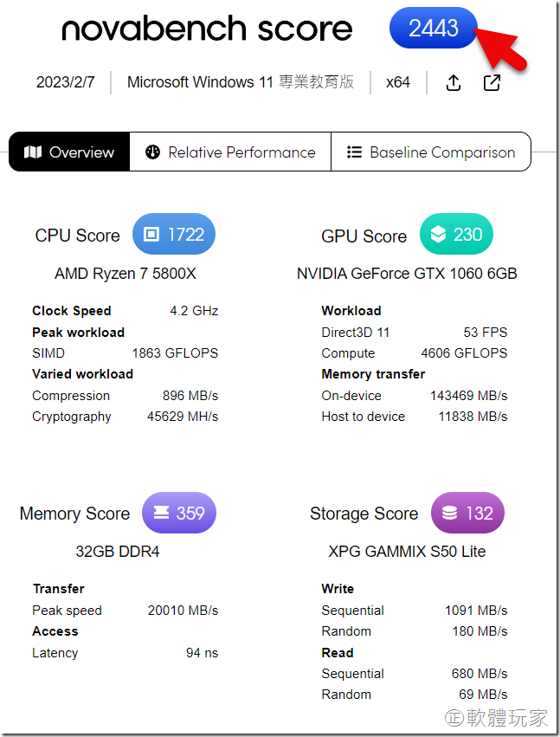Image resolution: width=560 pixels, height=737 pixels.
Task: Open the Baseline Comparison tab
Action: pyautogui.click(x=431, y=152)
